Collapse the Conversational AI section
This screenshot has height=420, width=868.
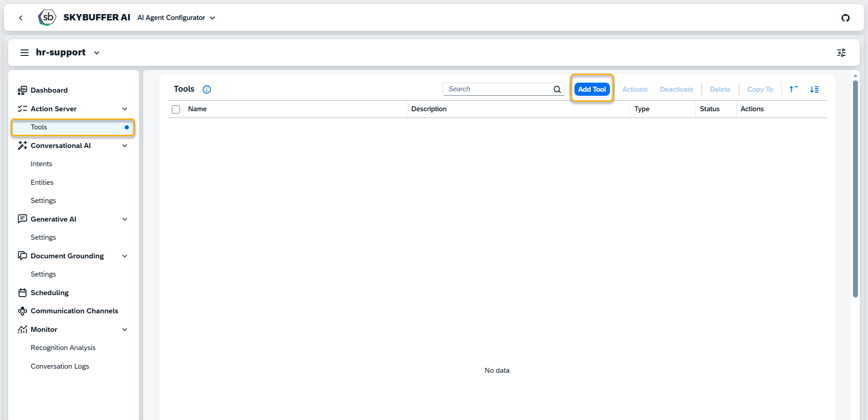click(x=125, y=146)
